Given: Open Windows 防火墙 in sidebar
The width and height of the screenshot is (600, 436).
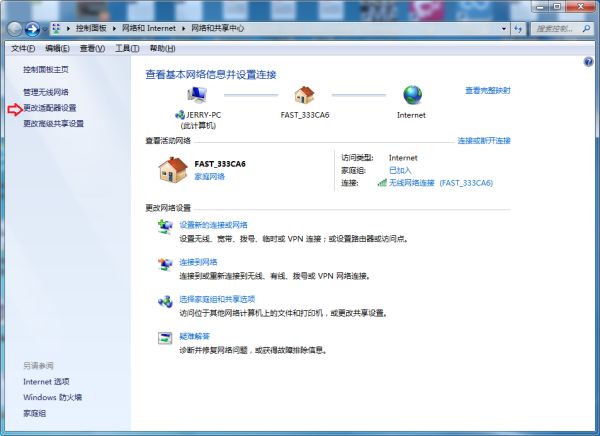Looking at the screenshot, I should [52, 397].
